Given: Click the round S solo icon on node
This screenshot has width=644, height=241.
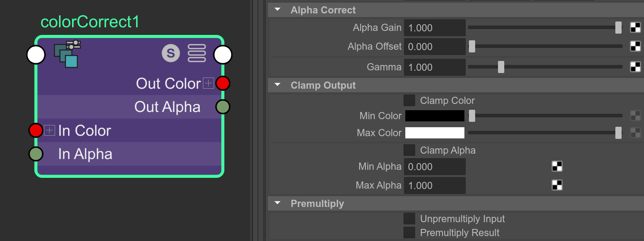Looking at the screenshot, I should click(x=171, y=54).
